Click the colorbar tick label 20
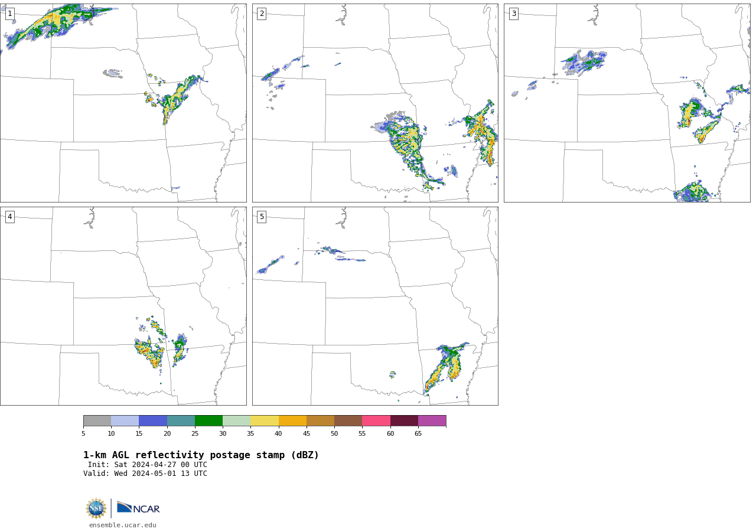 (167, 433)
